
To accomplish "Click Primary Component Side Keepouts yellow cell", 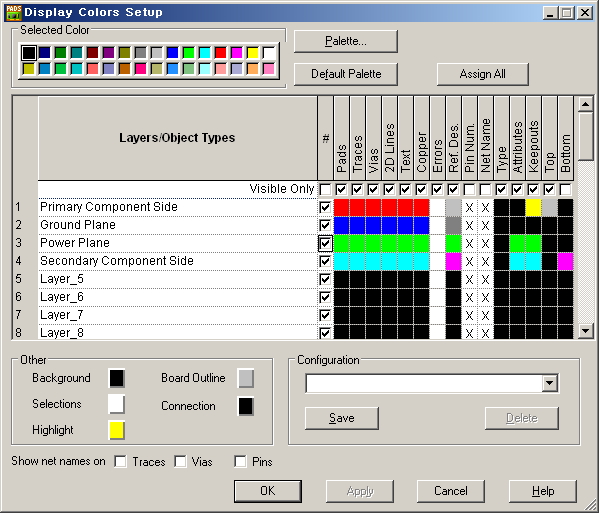I will 533,207.
